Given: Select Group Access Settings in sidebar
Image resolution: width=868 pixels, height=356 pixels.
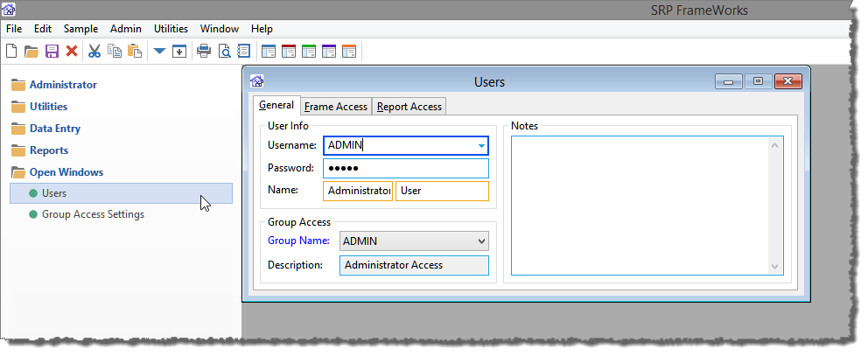Looking at the screenshot, I should click(x=93, y=214).
